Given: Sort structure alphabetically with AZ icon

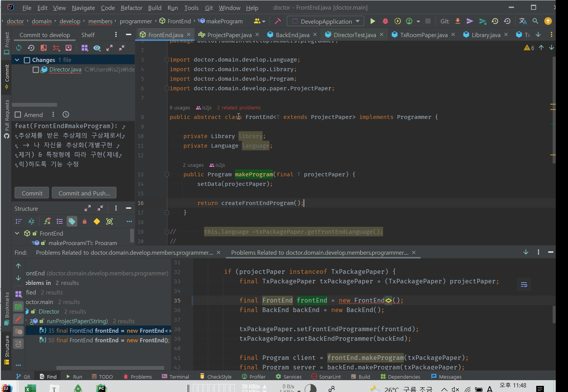Looking at the screenshot, I should (x=31, y=221).
